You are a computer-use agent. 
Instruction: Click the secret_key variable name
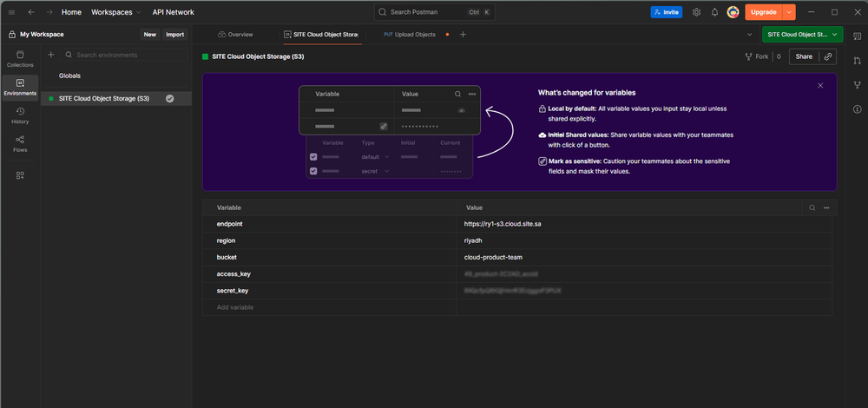point(233,291)
